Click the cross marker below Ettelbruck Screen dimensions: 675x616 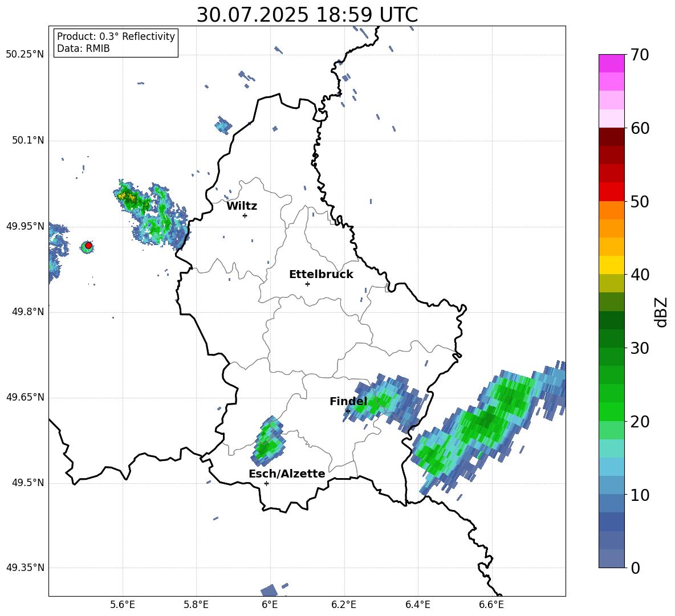click(307, 284)
